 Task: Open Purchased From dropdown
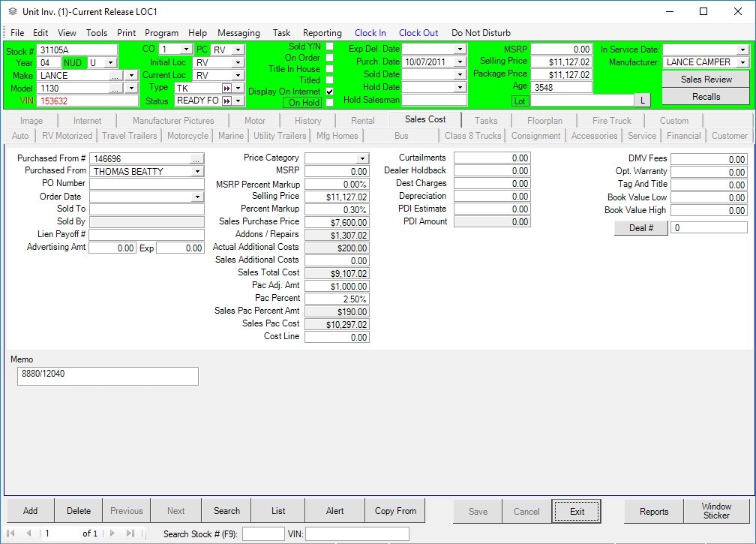[x=197, y=172]
